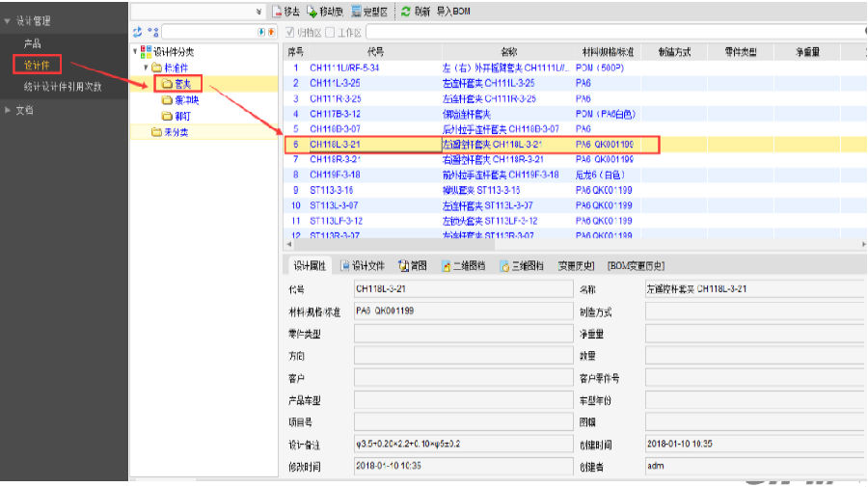The image size is (868, 487).
Task: Click the 材料规格/标准 column header
Action: [x=608, y=52]
